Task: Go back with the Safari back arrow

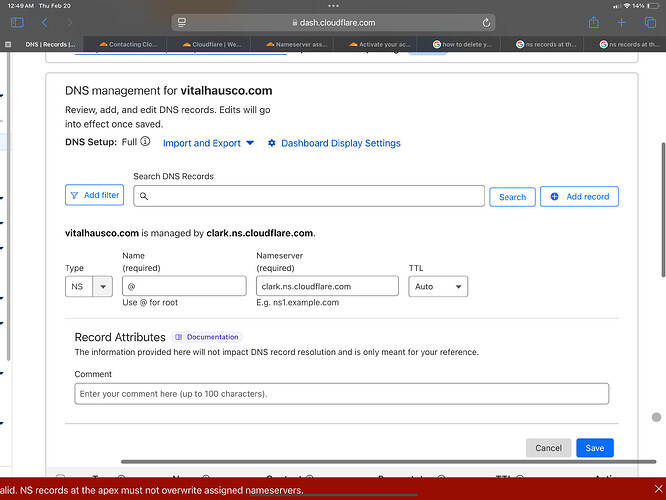Action: pos(45,23)
